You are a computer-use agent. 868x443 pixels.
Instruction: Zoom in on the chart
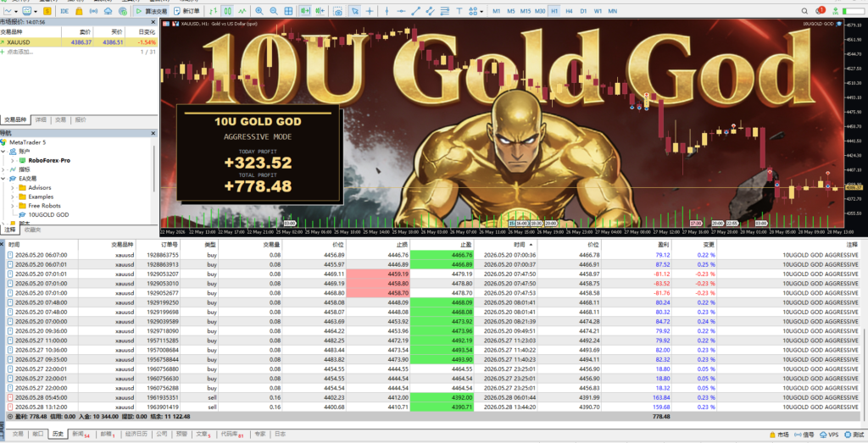[x=259, y=11]
